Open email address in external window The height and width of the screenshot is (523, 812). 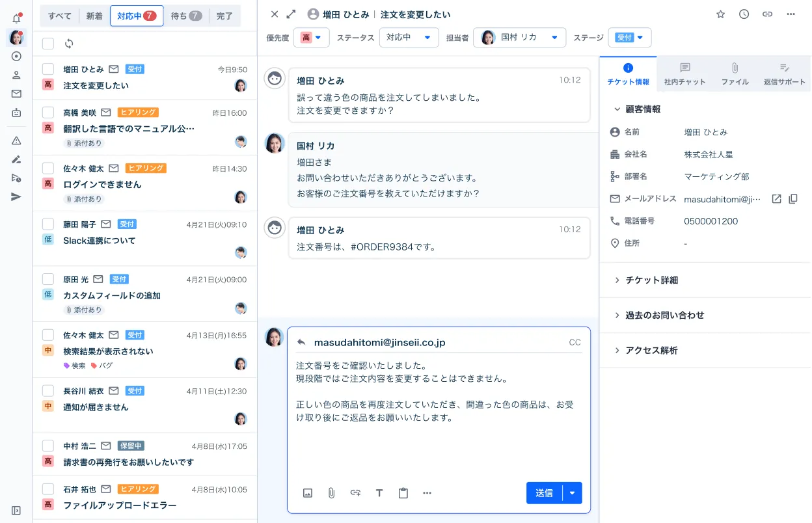coord(776,199)
